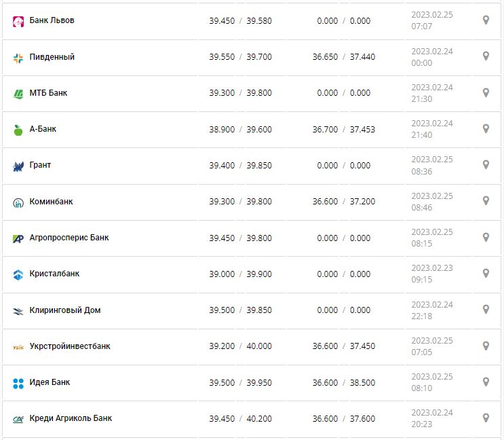Click the Укрстройинвестбанк logo icon

tap(18, 347)
